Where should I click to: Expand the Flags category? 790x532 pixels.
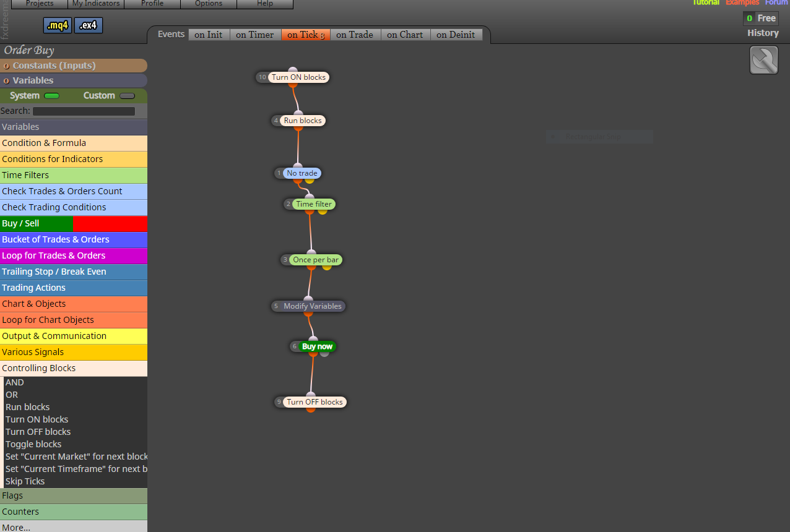click(74, 496)
